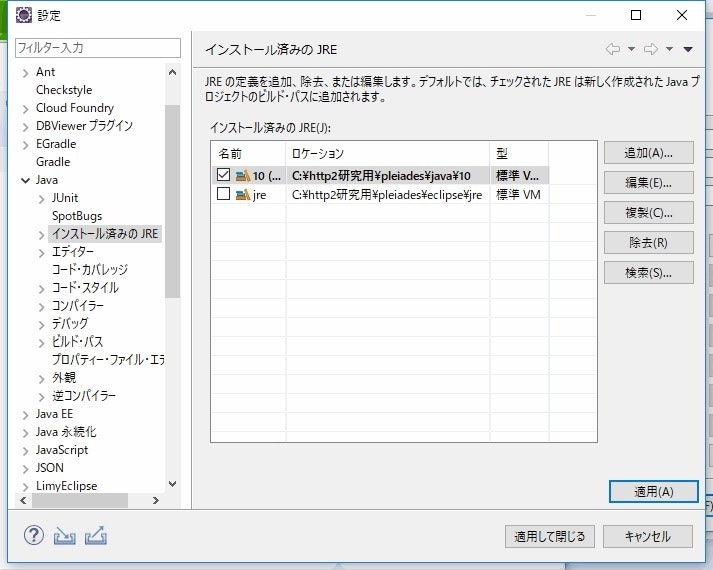Expand the 逆コンパイラー node
This screenshot has height=570, width=713.
pyautogui.click(x=41, y=397)
